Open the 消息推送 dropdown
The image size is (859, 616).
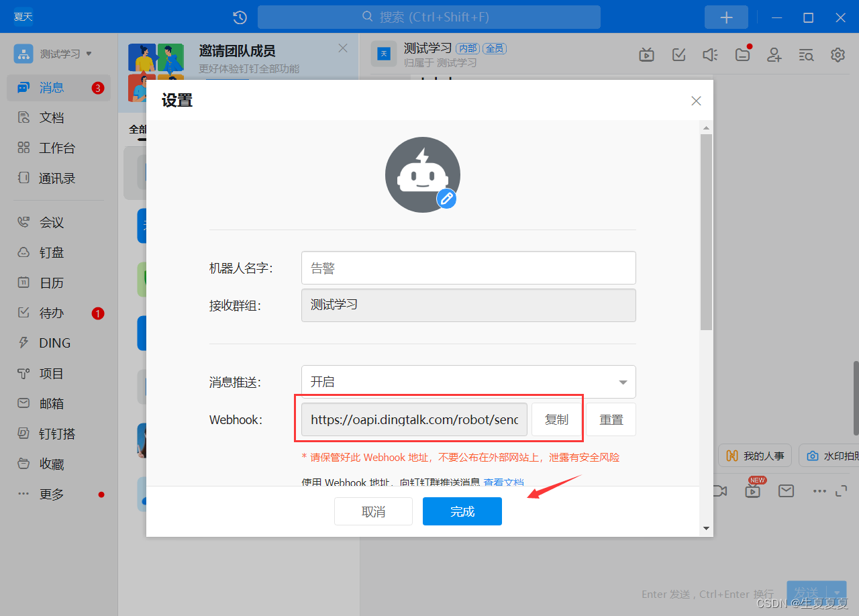pos(468,382)
